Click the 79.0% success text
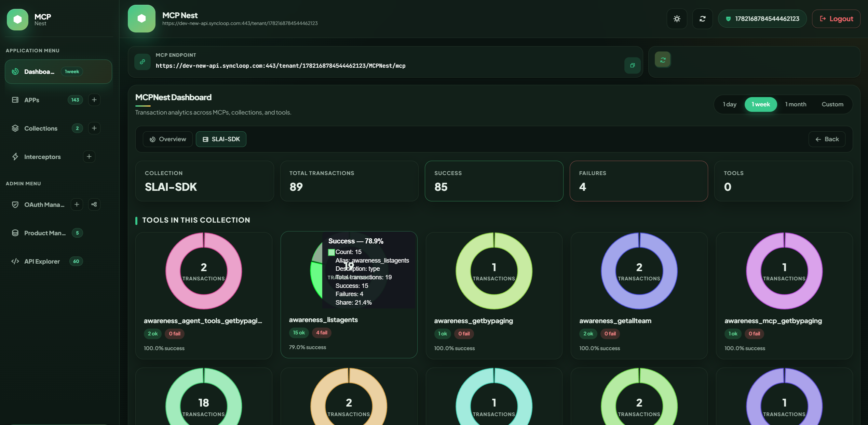The width and height of the screenshot is (868, 425). coord(308,347)
